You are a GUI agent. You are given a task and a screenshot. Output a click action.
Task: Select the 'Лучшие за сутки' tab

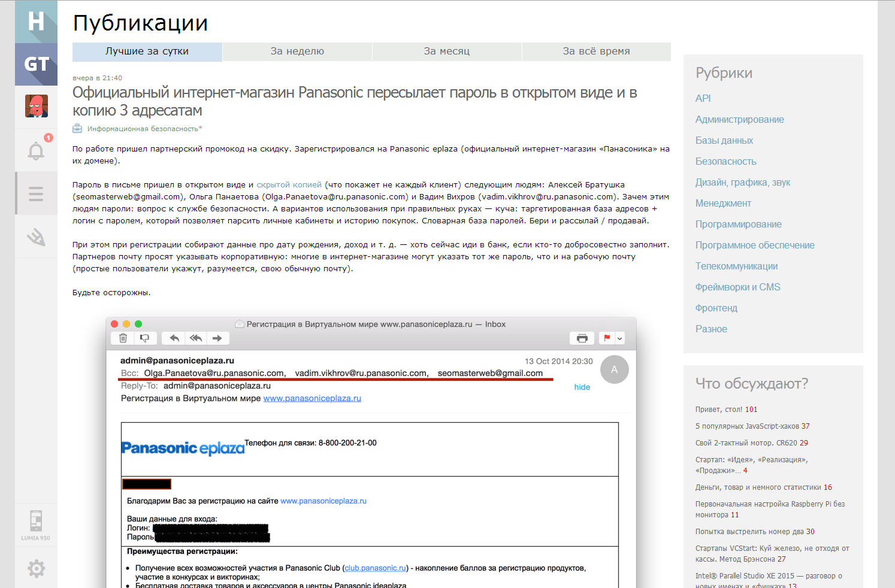147,51
